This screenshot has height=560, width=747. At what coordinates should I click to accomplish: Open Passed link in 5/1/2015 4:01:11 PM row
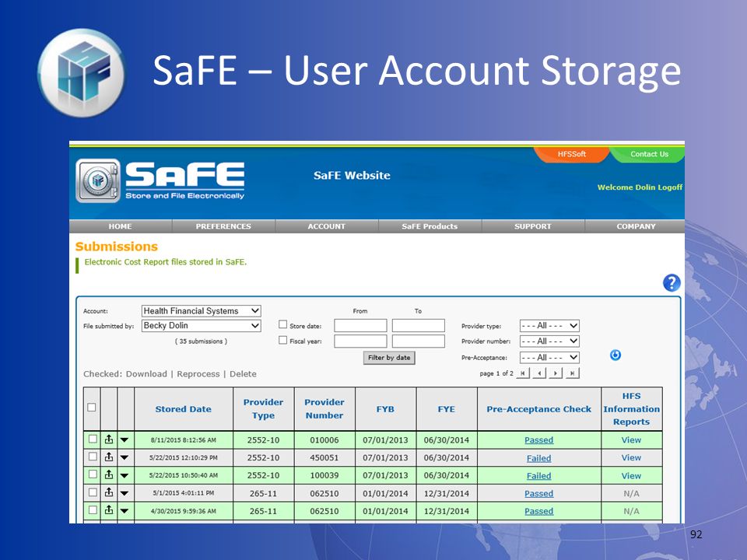(x=538, y=493)
